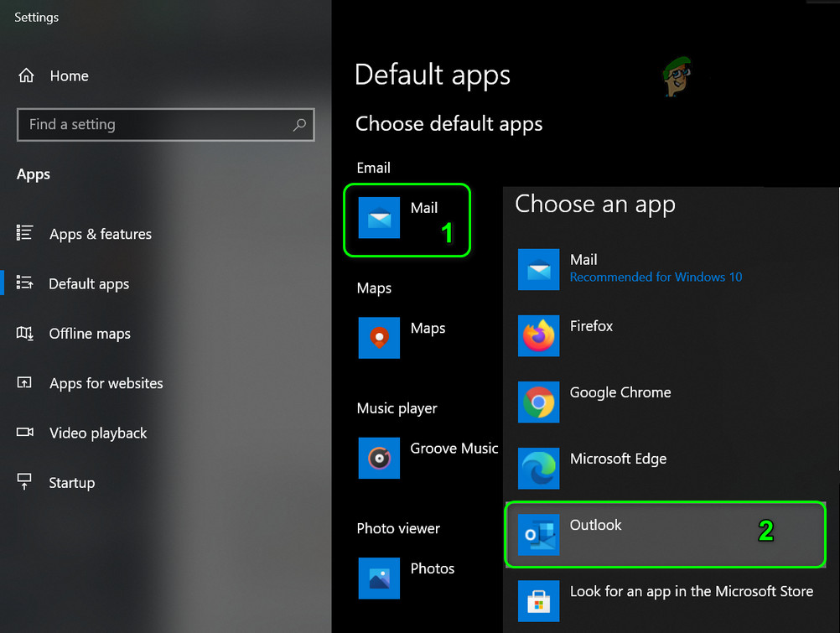
Task: Click the Default apps sidebar icon
Action: [x=24, y=283]
